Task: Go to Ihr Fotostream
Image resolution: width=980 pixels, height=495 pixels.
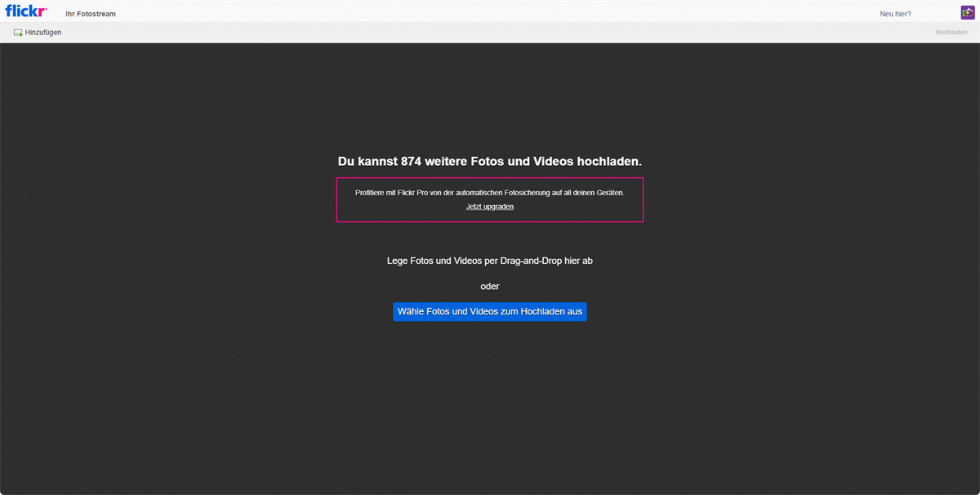Action: point(91,14)
